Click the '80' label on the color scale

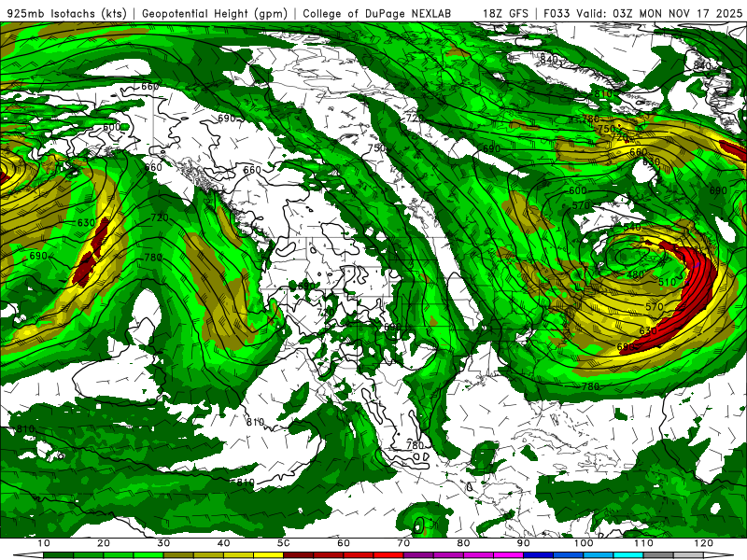click(x=463, y=543)
